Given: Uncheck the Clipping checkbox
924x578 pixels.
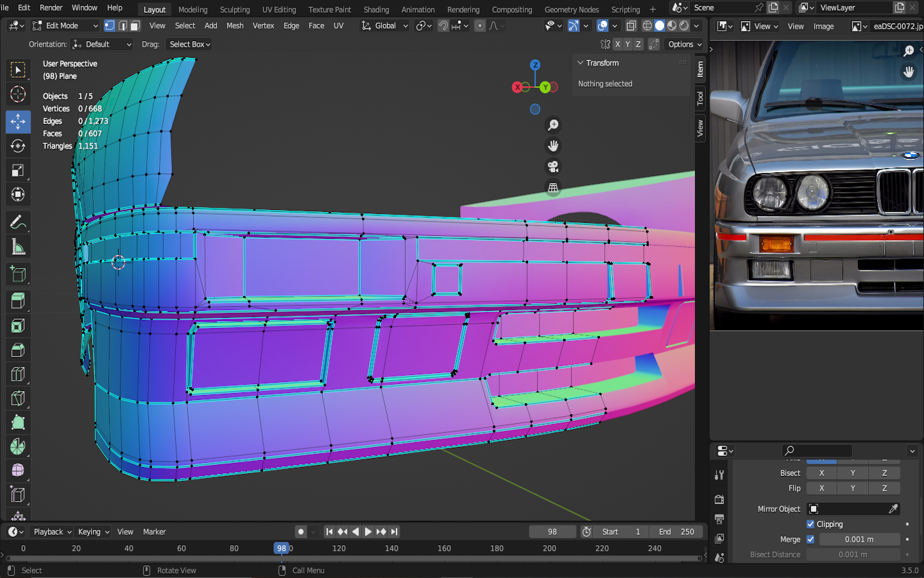Looking at the screenshot, I should click(810, 524).
